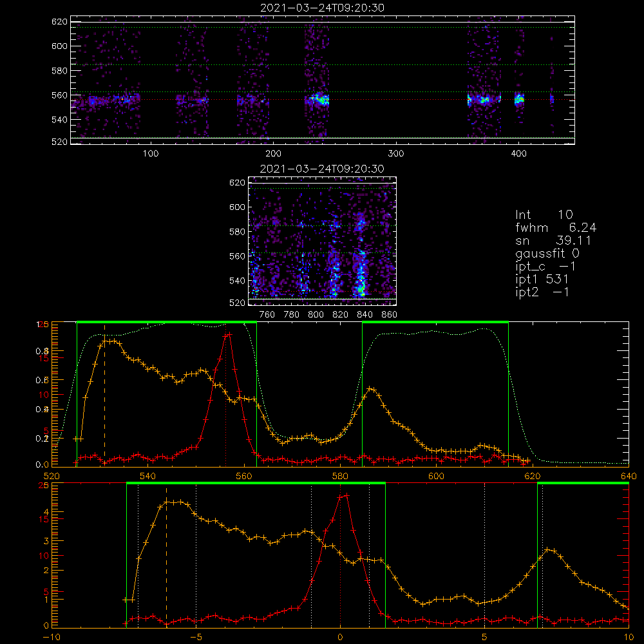
Task: Click the 'ipt1 531' readout
Action: (542, 279)
